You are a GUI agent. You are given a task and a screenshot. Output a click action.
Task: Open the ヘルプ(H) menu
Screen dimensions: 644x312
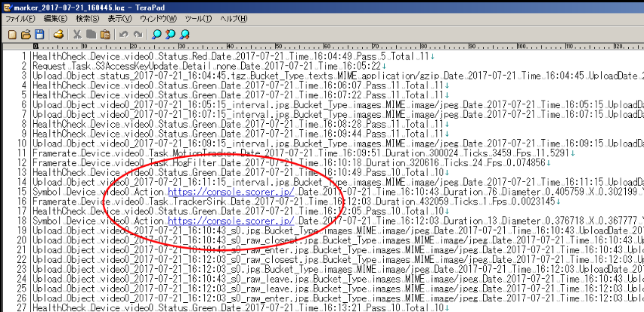pyautogui.click(x=234, y=19)
